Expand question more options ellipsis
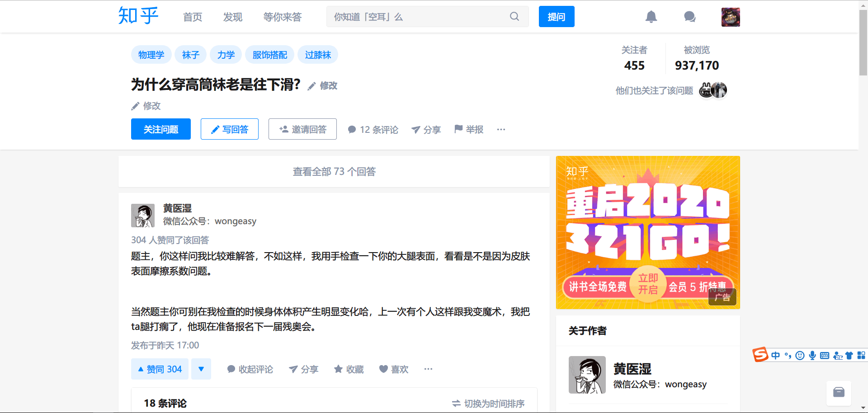The width and height of the screenshot is (868, 413). coord(501,130)
